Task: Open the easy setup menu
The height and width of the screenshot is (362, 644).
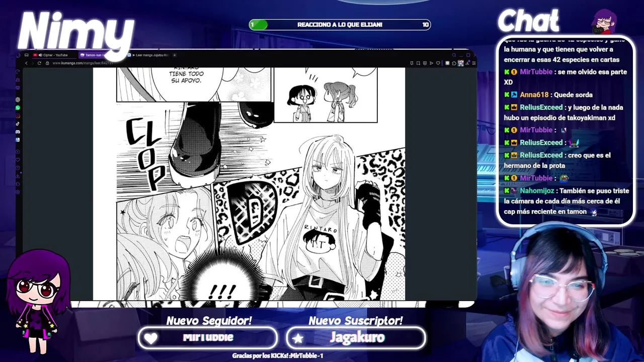Action: 474,63
